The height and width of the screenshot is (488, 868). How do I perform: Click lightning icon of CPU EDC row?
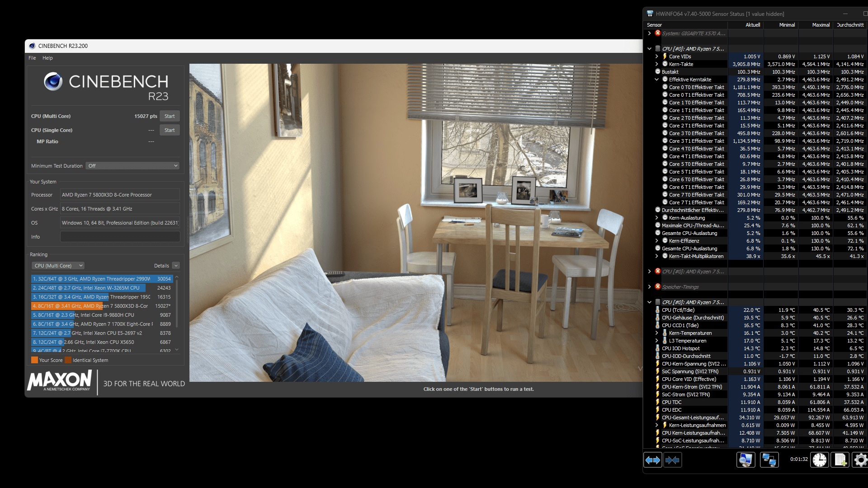(658, 410)
